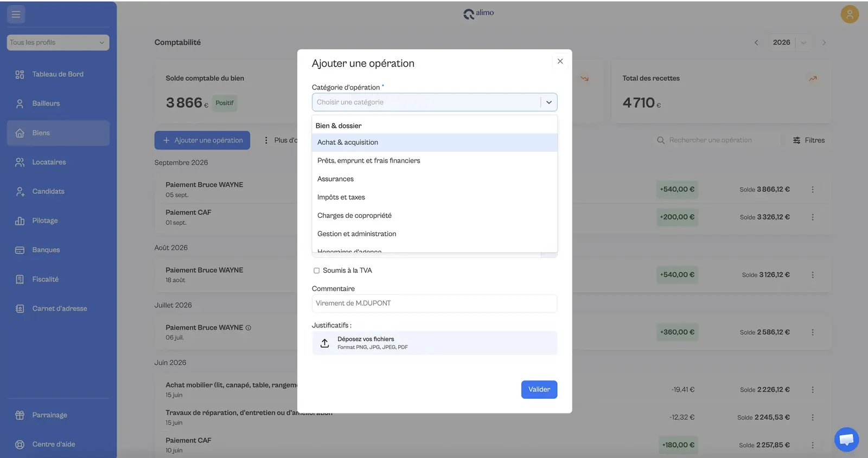Select Prêts, emprunt et frais financiers
The height and width of the screenshot is (458, 868).
[x=435, y=161]
